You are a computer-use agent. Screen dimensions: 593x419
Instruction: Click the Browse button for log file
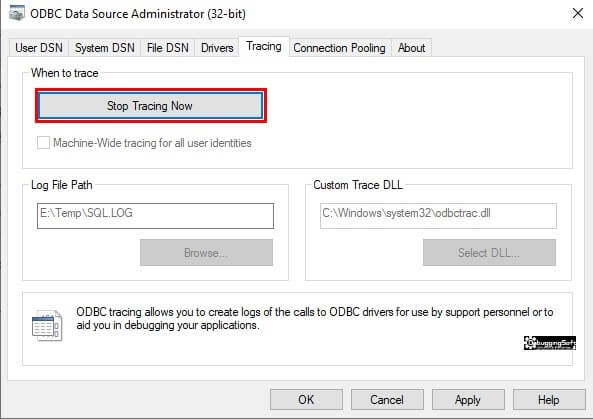click(x=206, y=252)
